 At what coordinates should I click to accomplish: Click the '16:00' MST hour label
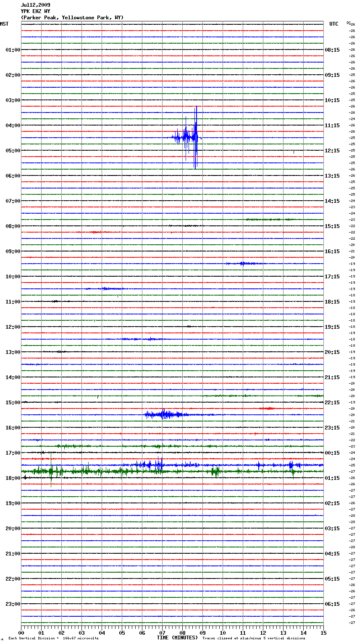click(x=13, y=428)
